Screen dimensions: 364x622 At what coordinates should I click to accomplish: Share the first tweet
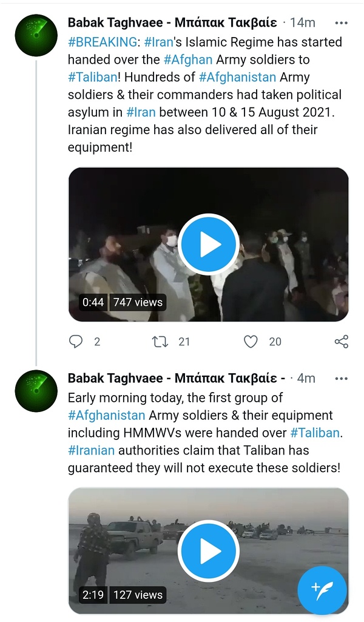342,342
